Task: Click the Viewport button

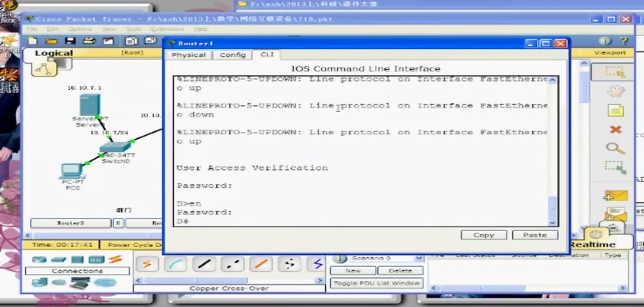Action: (610, 53)
